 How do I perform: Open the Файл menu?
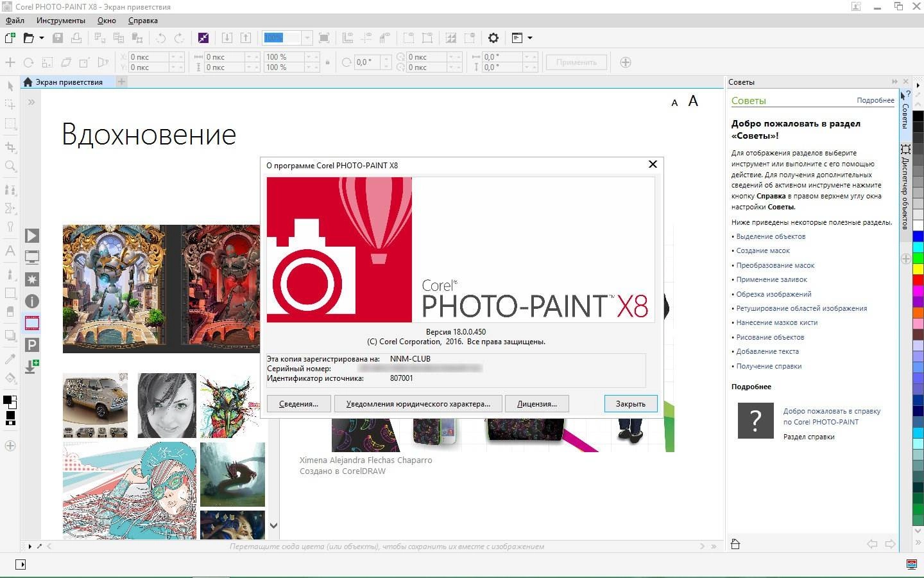[x=14, y=20]
